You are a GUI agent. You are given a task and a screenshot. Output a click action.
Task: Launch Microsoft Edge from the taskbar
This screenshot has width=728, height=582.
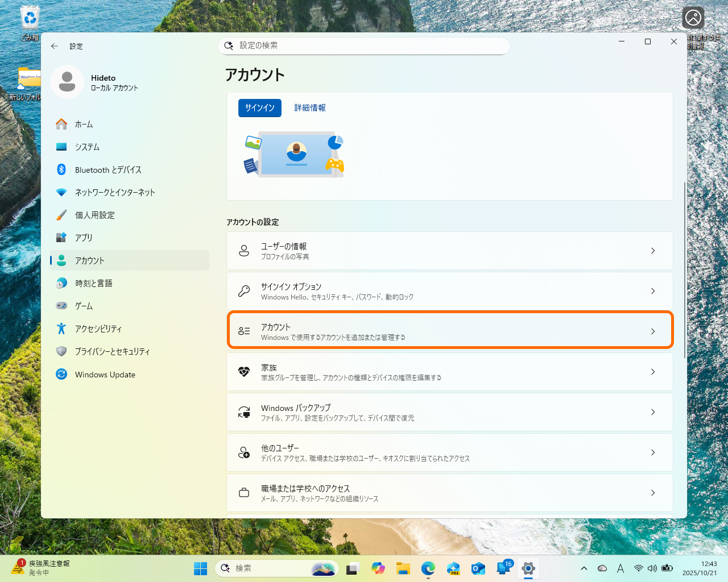[x=428, y=568]
